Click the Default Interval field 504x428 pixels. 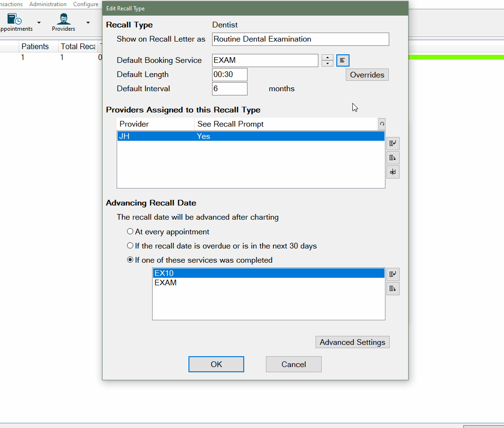click(x=230, y=89)
